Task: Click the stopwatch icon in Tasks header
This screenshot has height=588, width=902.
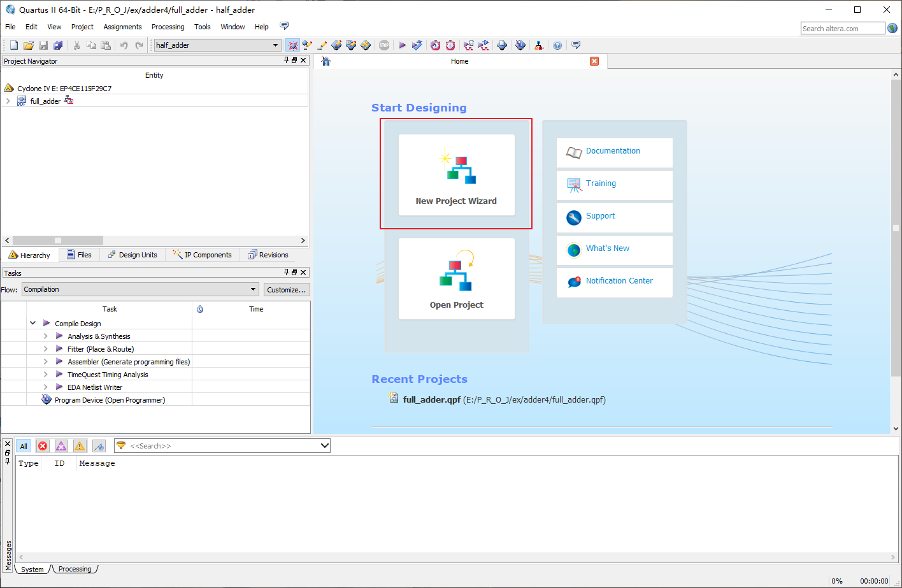Action: tap(200, 309)
